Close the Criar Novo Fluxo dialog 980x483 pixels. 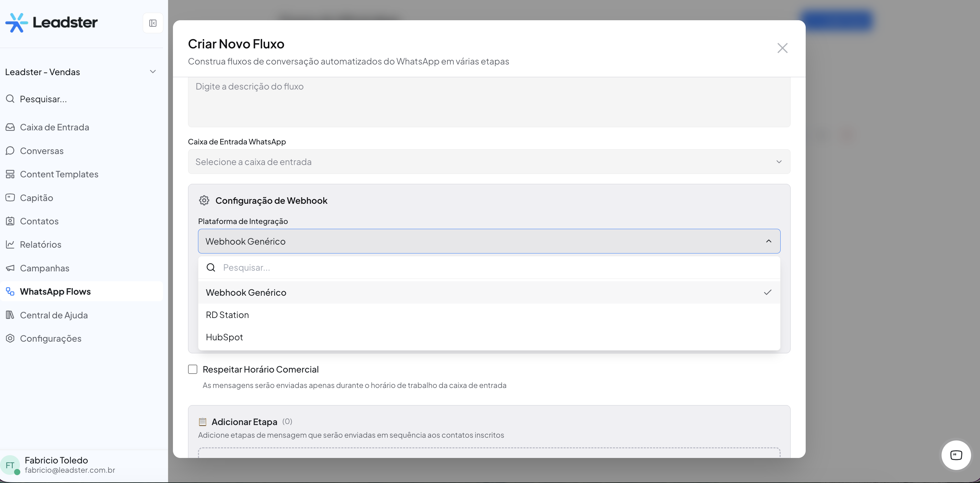coord(782,48)
